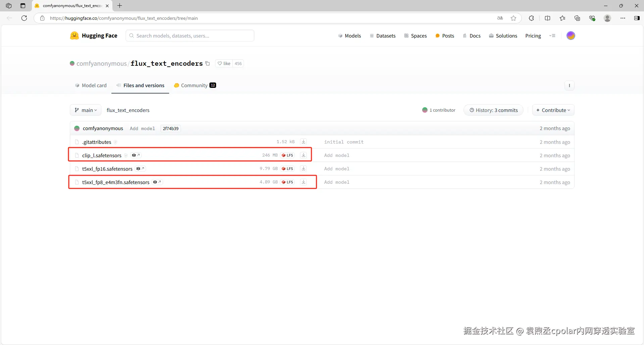Download t5xxl_fp8_e4m3fn.safetensors via its download icon
Screen dimensions: 644x345
pyautogui.click(x=303, y=182)
